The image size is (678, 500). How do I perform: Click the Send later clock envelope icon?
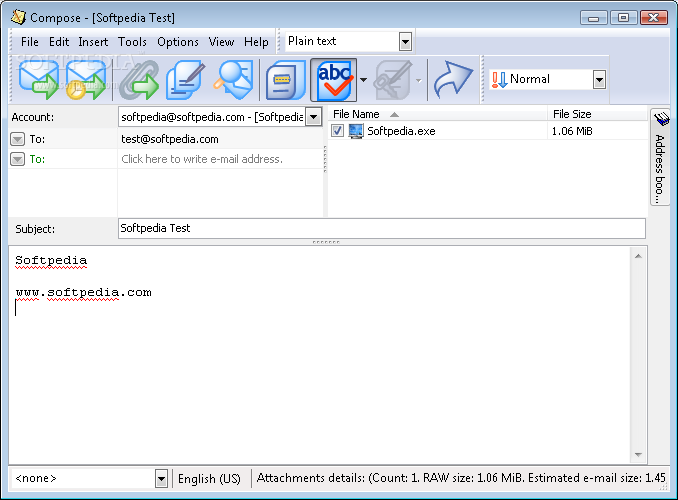coord(86,80)
